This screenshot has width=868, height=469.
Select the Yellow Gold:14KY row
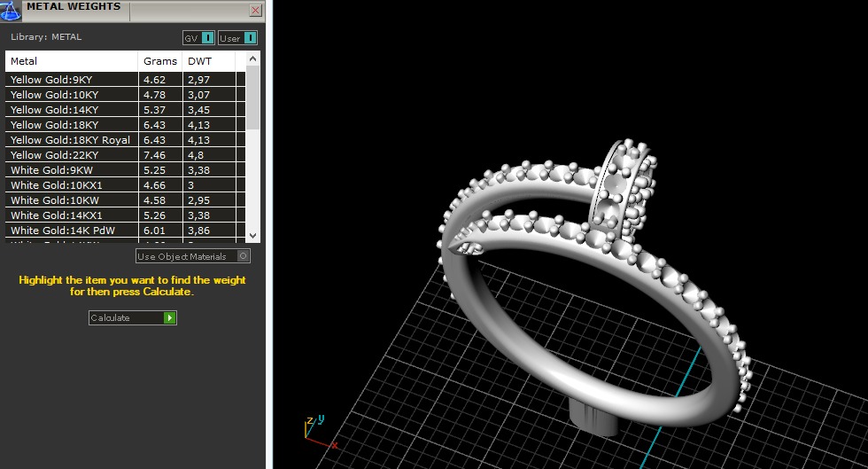coord(125,110)
